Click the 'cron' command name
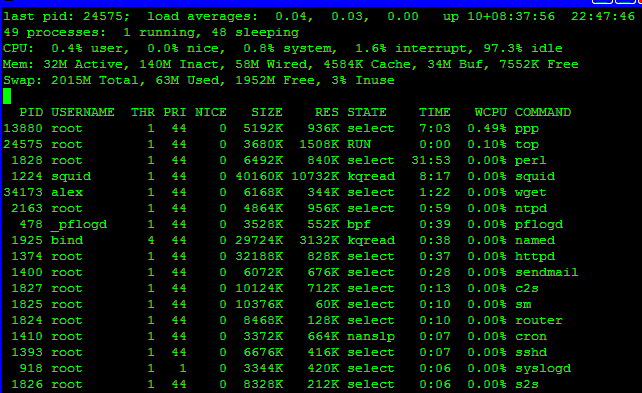Viewport: 642px width, 393px height. pos(531,336)
